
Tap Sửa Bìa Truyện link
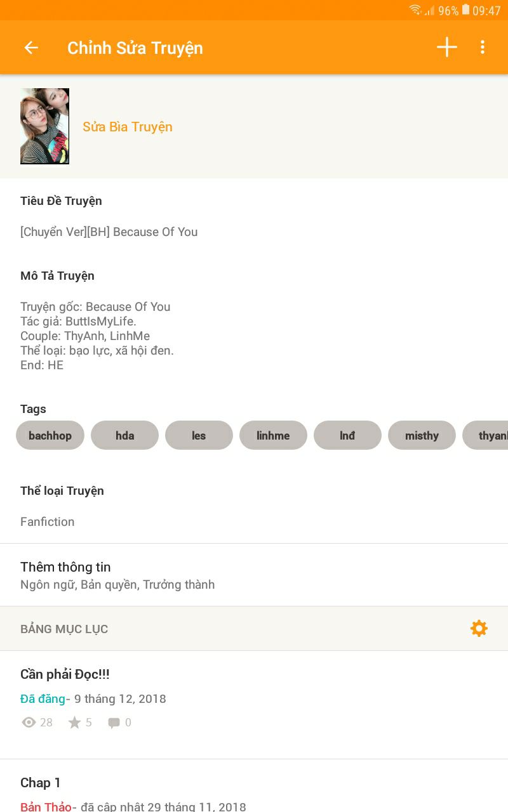tap(128, 127)
